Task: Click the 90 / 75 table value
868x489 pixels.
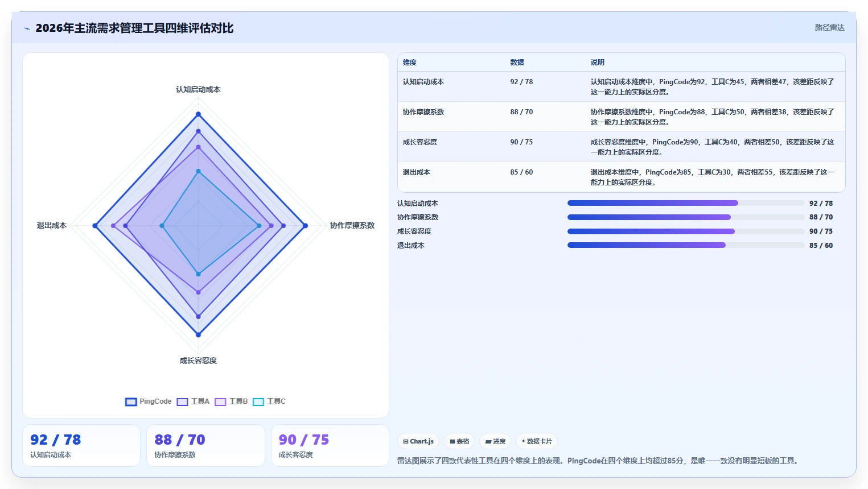Action: coord(521,142)
